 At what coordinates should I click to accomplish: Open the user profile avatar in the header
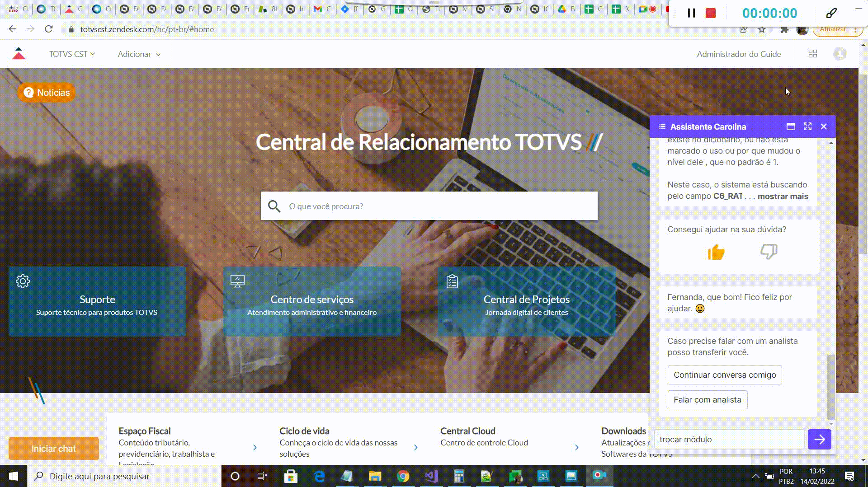click(840, 54)
